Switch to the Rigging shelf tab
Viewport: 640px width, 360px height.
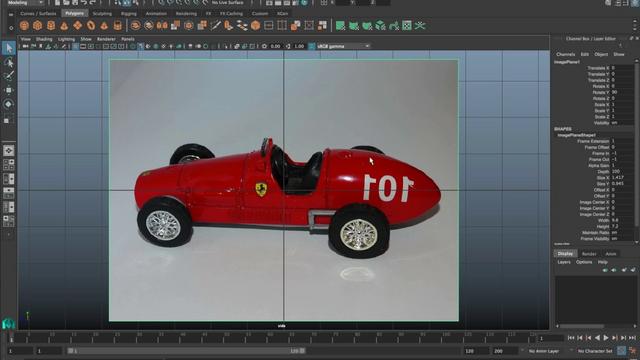pos(129,13)
